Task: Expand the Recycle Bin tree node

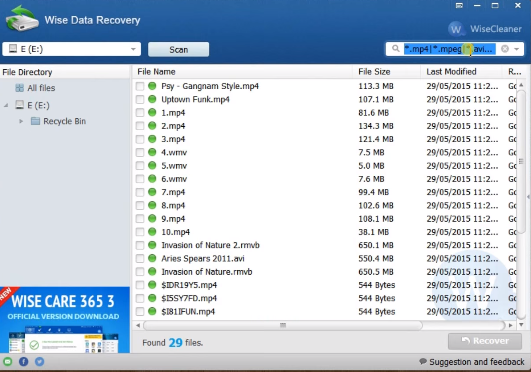Action: click(21, 121)
